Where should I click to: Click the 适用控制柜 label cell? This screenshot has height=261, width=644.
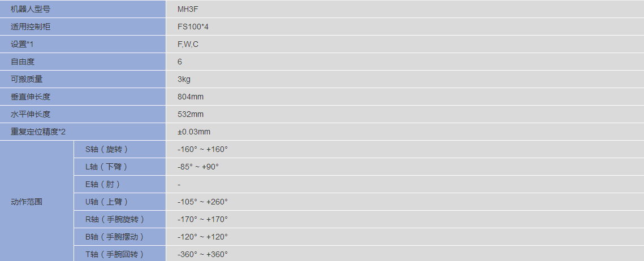pos(31,27)
